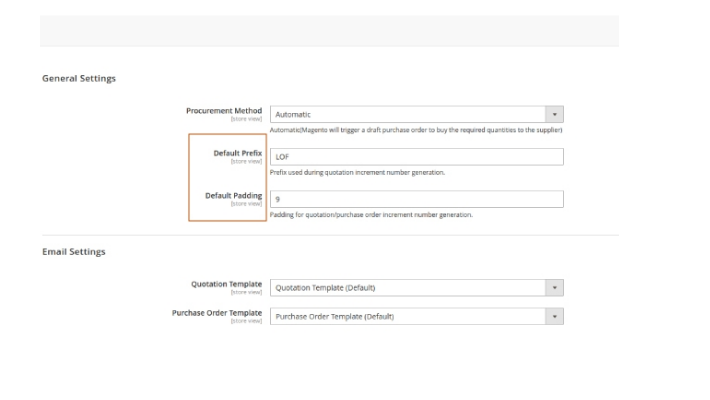Select the Default Padding label
Image resolution: width=710 pixels, height=400 pixels.
click(234, 195)
